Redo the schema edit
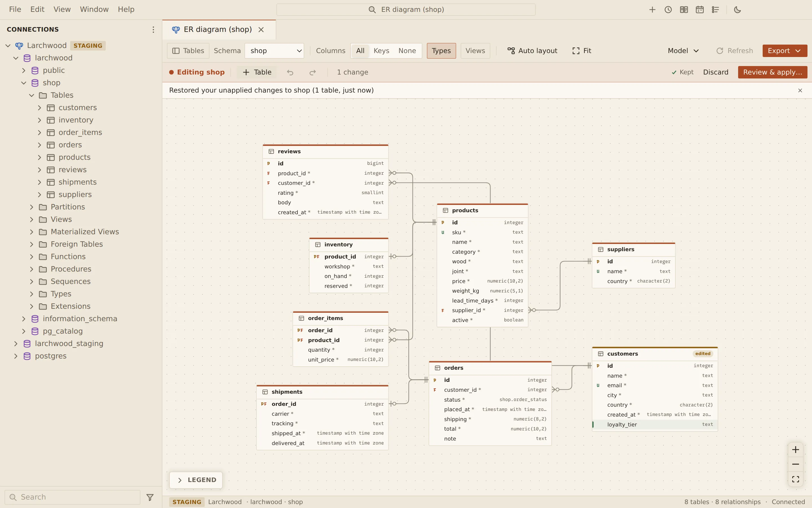The image size is (812, 508). [312, 72]
